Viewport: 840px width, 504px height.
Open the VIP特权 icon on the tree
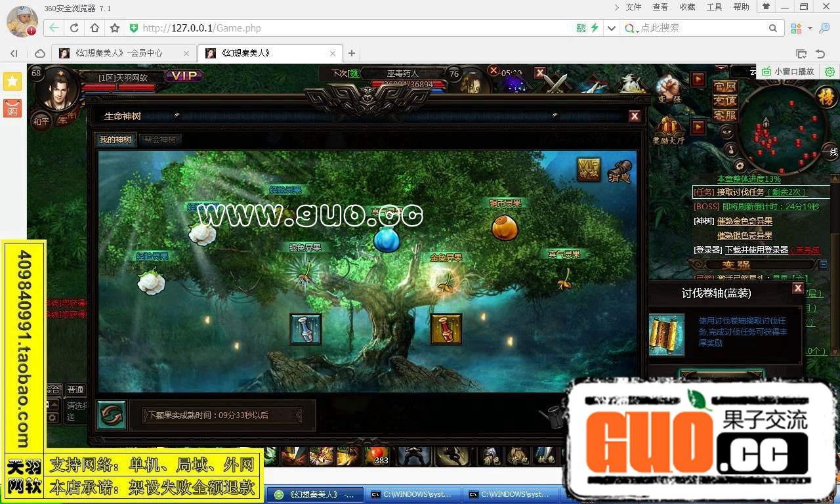pyautogui.click(x=589, y=169)
